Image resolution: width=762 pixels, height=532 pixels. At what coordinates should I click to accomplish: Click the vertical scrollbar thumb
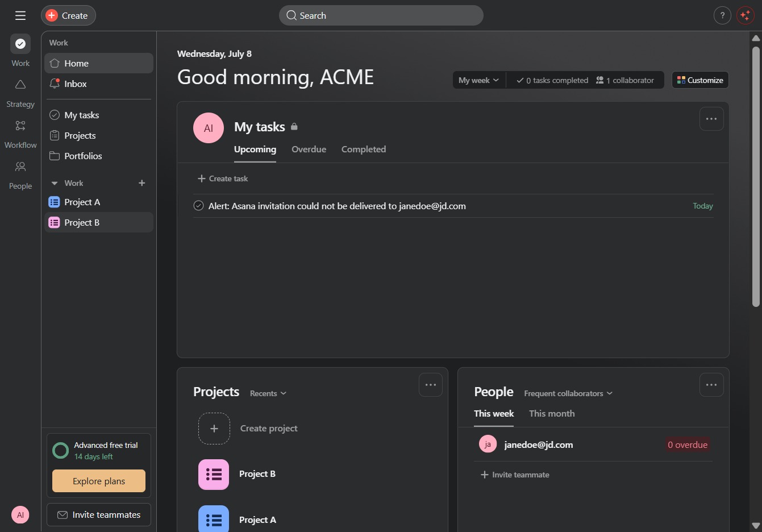756,176
